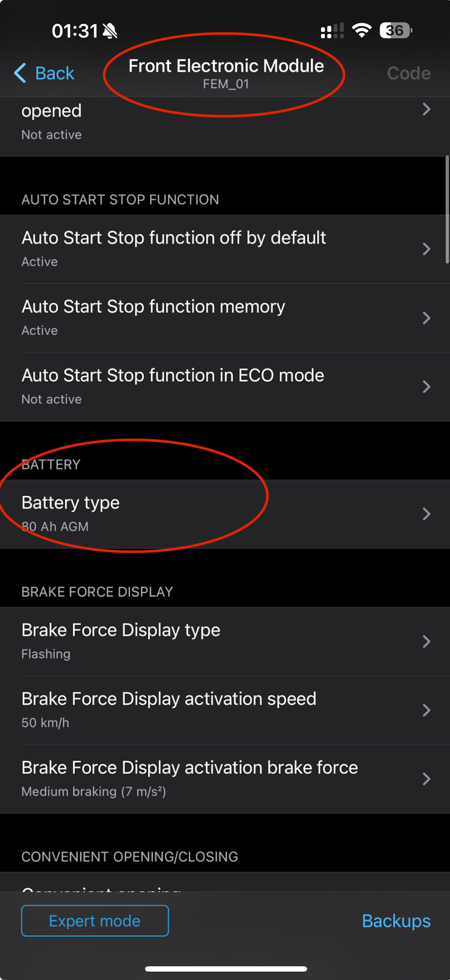Viewport: 450px width, 980px height.
Task: View Backups
Action: [x=396, y=921]
